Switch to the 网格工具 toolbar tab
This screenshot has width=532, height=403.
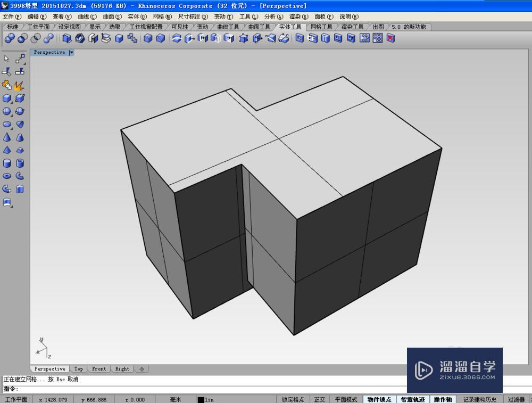[321, 27]
